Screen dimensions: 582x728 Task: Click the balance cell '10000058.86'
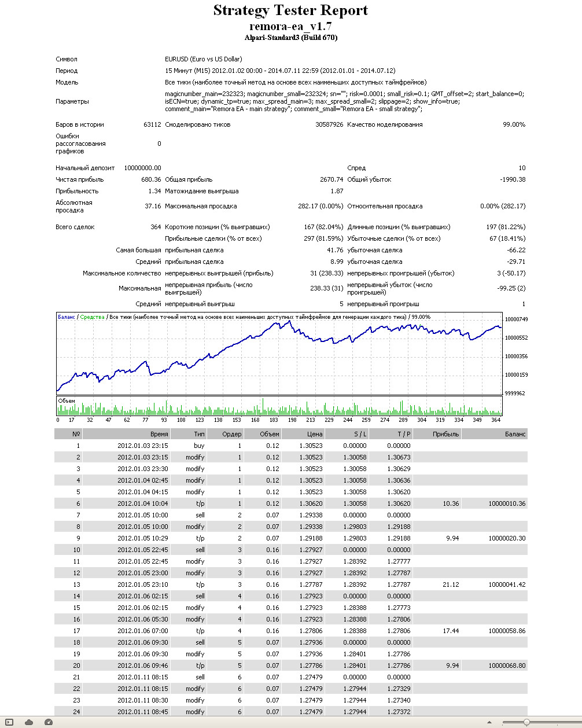[507, 631]
